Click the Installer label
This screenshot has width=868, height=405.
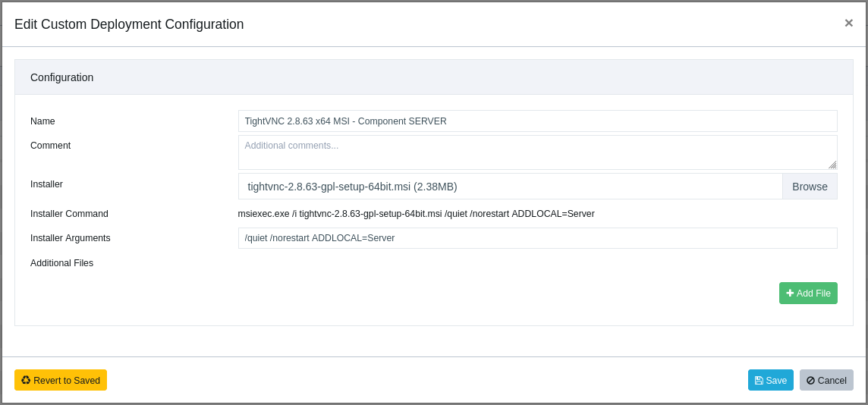[x=46, y=184]
